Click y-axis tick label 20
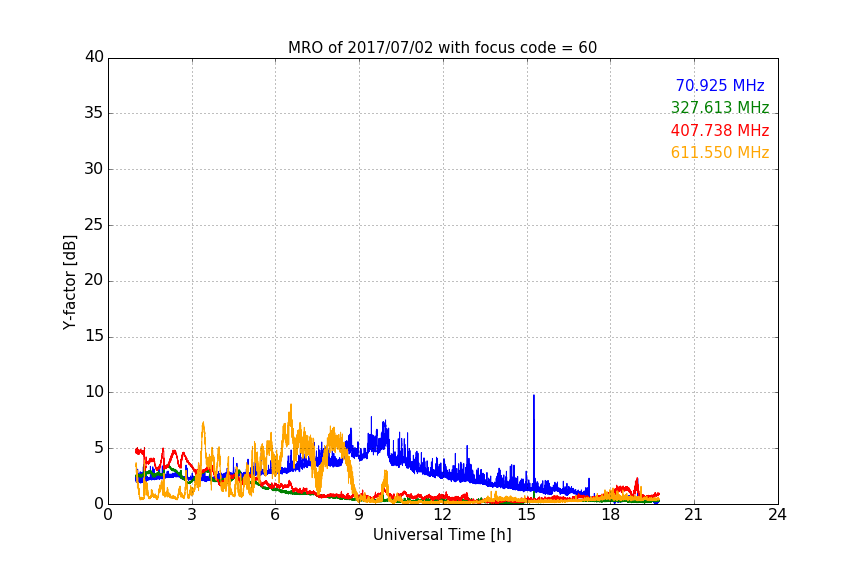The height and width of the screenshot is (576, 864). [x=94, y=280]
